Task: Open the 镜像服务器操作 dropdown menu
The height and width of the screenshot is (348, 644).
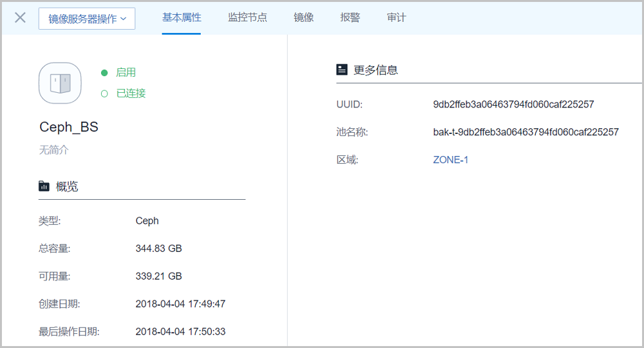Action: point(87,19)
